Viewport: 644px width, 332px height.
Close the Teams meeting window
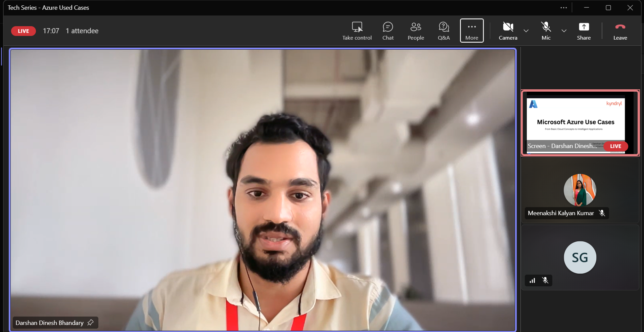(630, 8)
